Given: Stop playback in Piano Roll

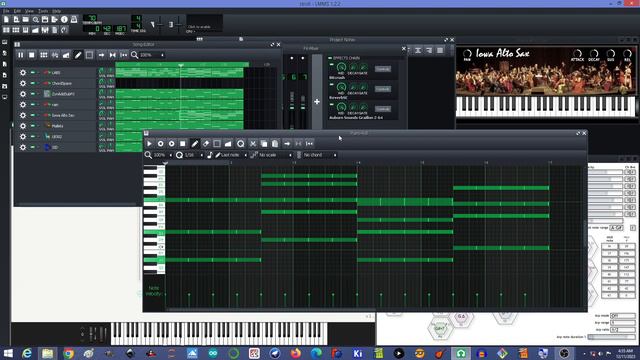Looking at the screenshot, I should 182,144.
